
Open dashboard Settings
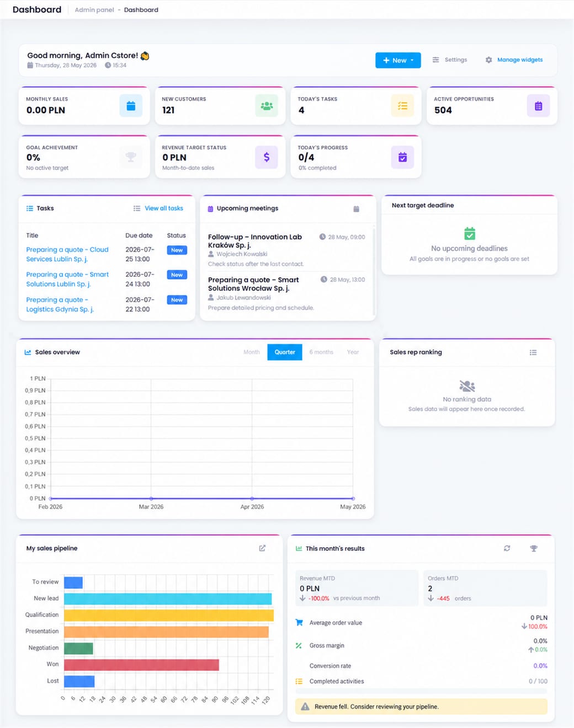(450, 60)
